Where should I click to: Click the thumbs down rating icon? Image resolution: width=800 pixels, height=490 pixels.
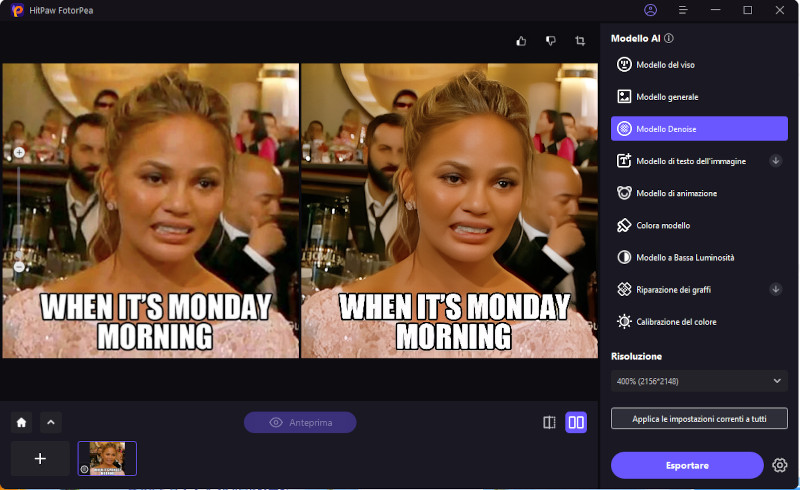551,41
